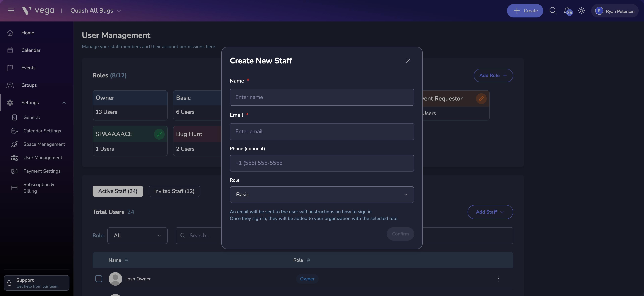Click the edit pencil on Event Requestor role
The width and height of the screenshot is (644, 296).
(x=481, y=98)
